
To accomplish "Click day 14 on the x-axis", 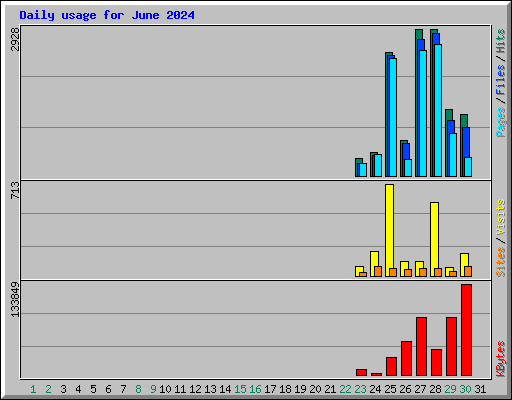I will point(225,389).
